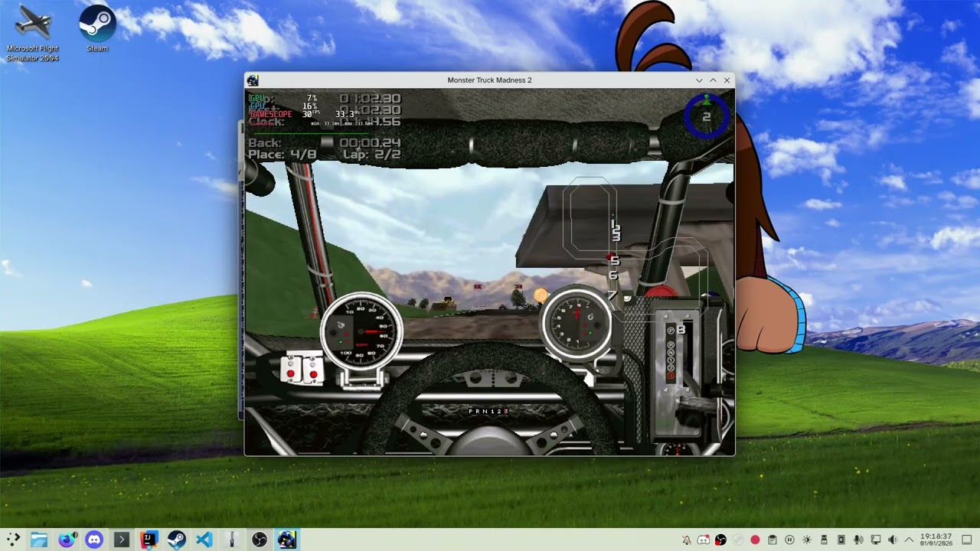Open the archive manager taskbar icon
This screenshot has width=980, height=551.
pyautogui.click(x=232, y=540)
